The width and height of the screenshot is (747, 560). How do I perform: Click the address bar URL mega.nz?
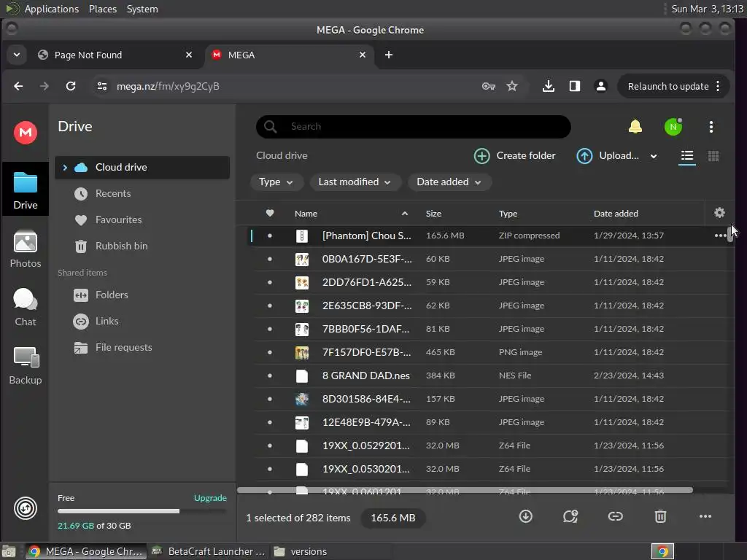[168, 86]
